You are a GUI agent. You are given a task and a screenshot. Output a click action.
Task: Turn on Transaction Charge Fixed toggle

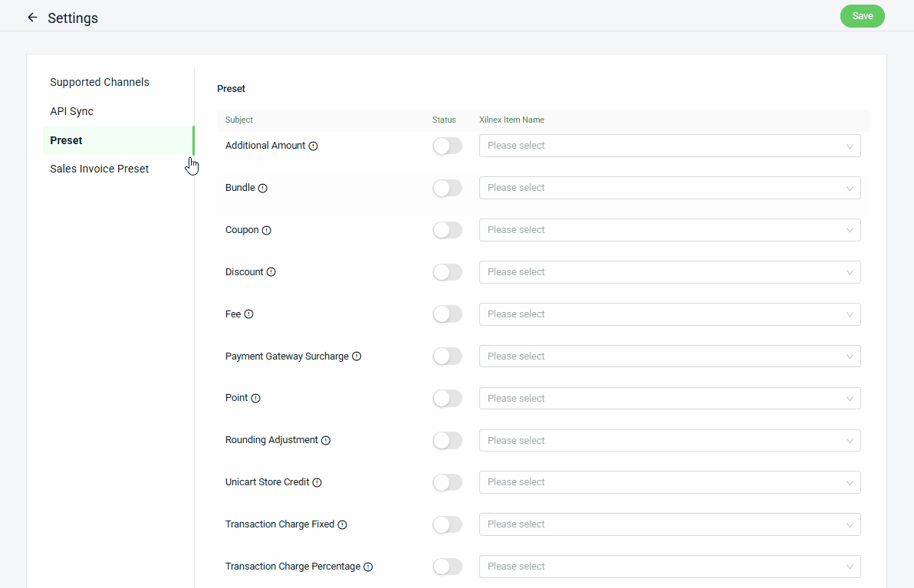coord(447,524)
